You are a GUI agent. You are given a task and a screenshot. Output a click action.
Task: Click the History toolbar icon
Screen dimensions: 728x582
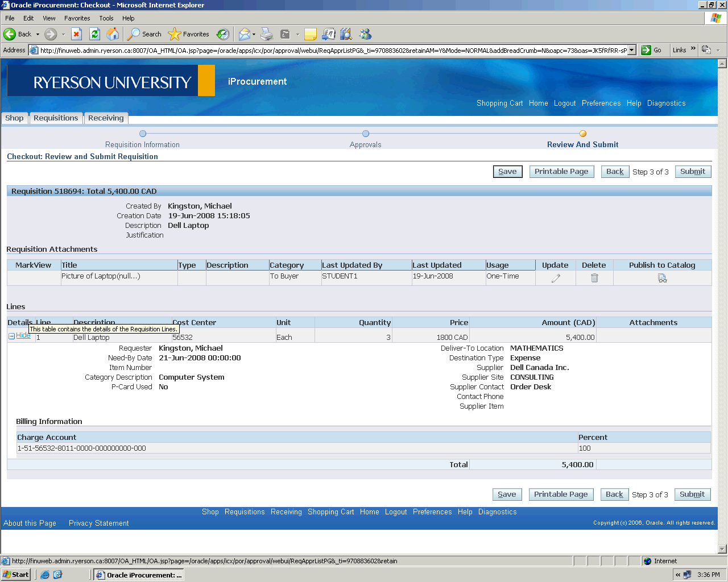point(223,34)
